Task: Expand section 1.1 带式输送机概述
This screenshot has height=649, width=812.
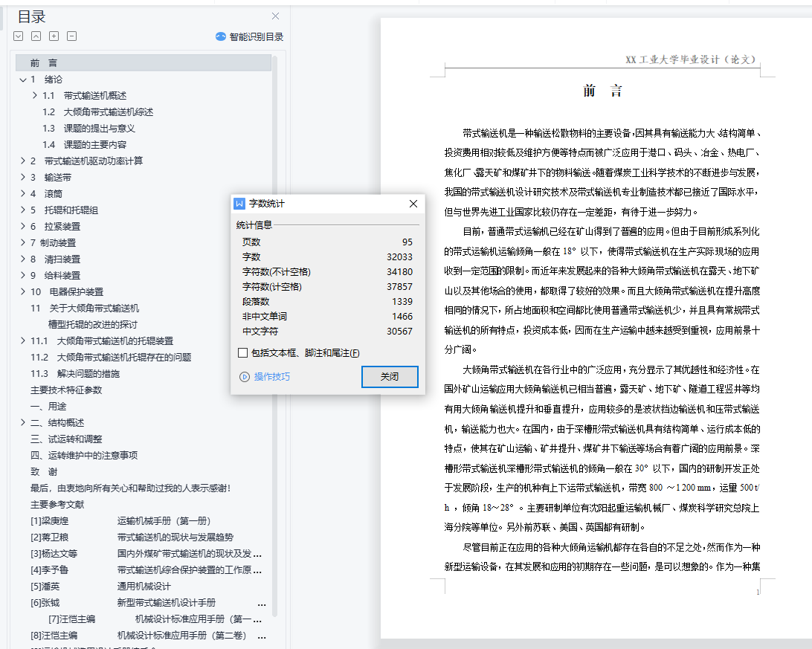Action: [35, 96]
